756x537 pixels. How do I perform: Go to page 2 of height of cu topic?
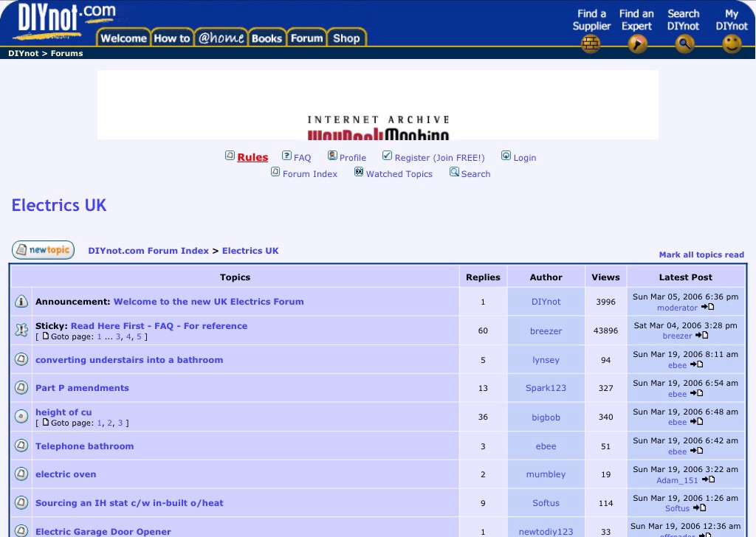109,423
